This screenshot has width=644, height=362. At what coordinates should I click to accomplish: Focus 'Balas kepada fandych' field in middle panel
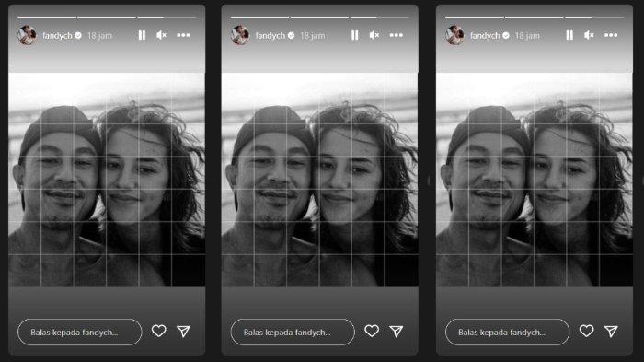coord(293,332)
